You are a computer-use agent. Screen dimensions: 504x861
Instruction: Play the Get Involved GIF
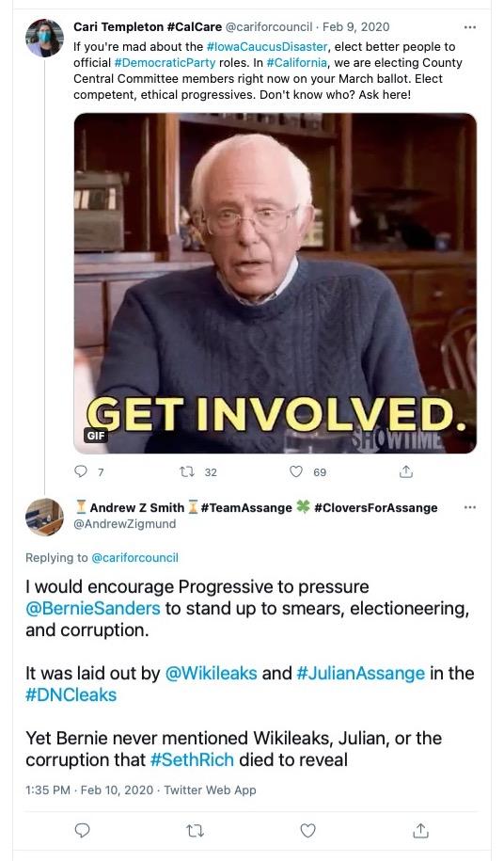[x=276, y=283]
